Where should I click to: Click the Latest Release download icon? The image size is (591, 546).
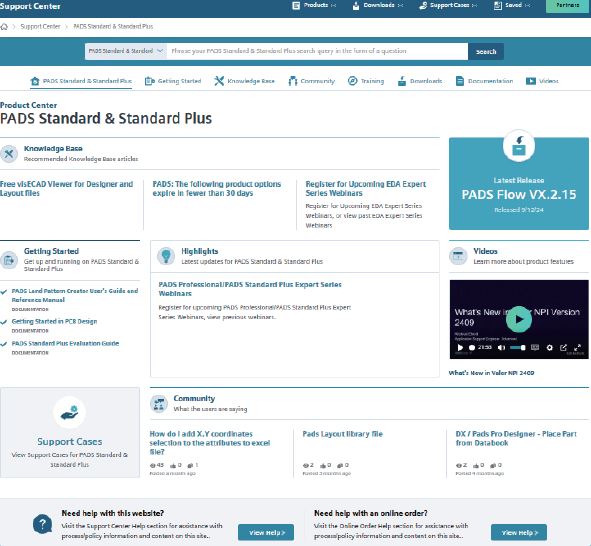click(519, 146)
